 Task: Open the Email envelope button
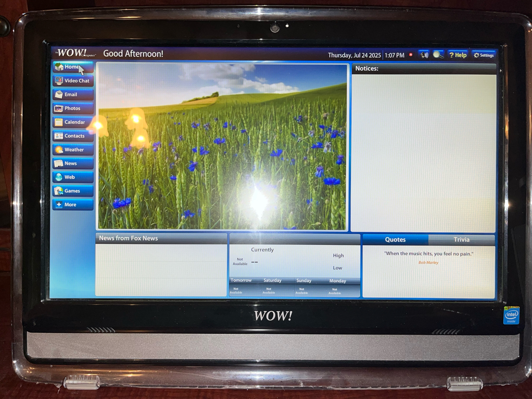point(73,95)
